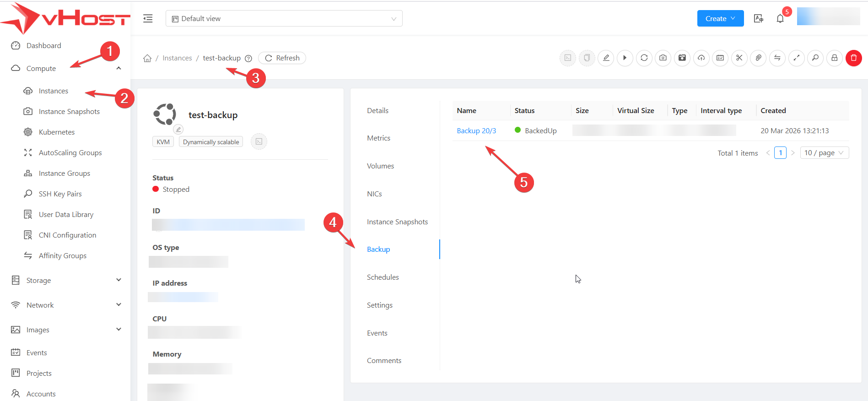Click the cloud upload backup icon

(x=701, y=58)
